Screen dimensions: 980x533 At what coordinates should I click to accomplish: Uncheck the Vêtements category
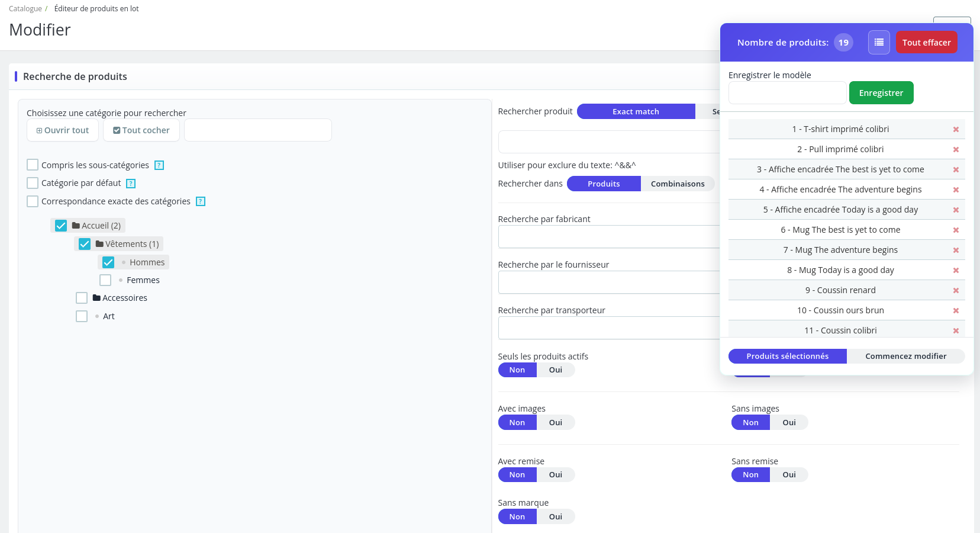(x=85, y=244)
